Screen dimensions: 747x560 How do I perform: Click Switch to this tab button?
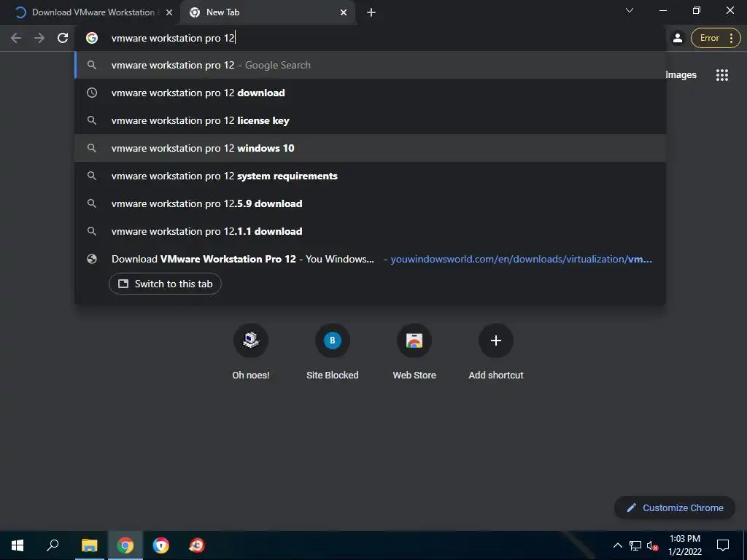point(165,284)
